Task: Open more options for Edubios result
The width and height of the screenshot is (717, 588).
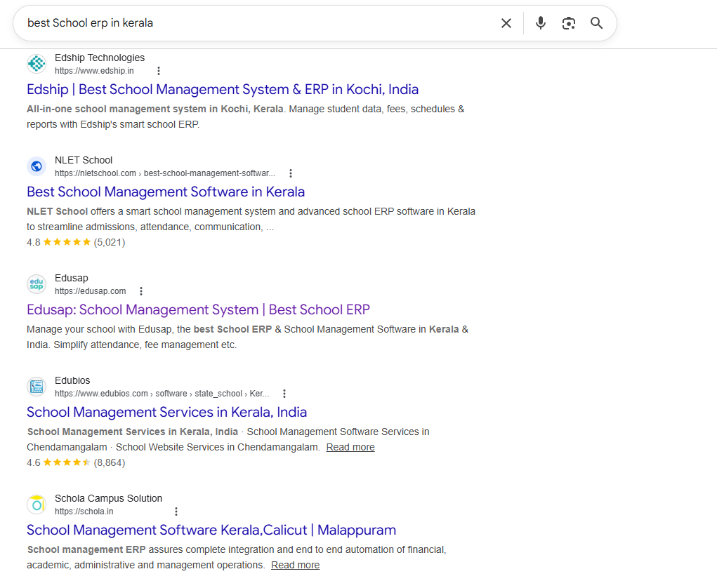Action: (284, 394)
